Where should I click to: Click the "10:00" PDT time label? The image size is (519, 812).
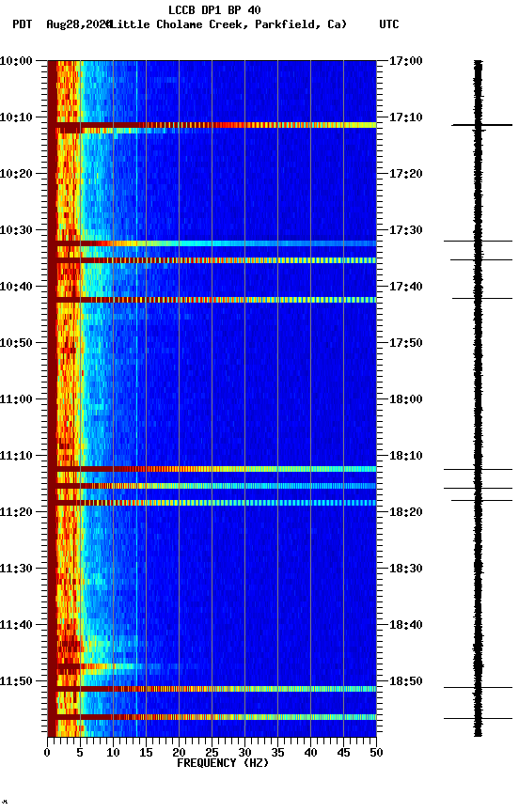pyautogui.click(x=16, y=61)
